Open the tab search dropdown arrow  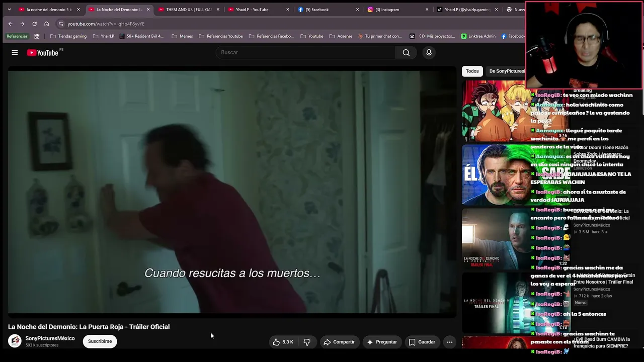point(9,10)
